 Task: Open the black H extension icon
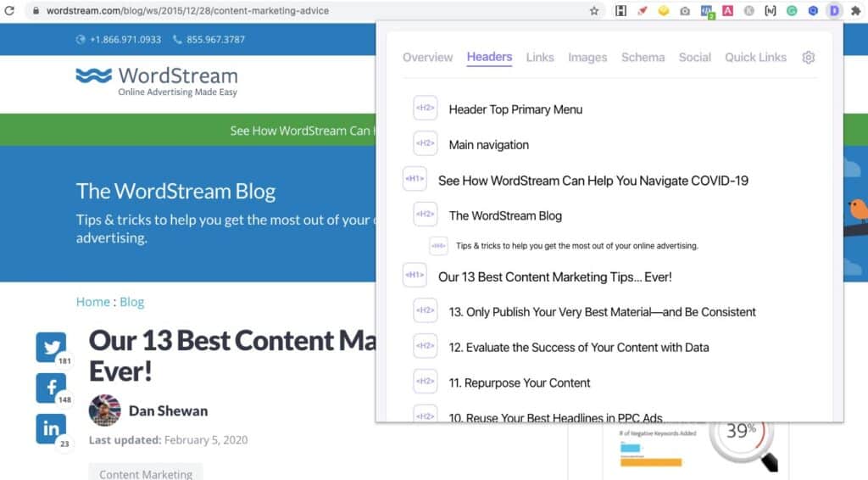[x=620, y=10]
